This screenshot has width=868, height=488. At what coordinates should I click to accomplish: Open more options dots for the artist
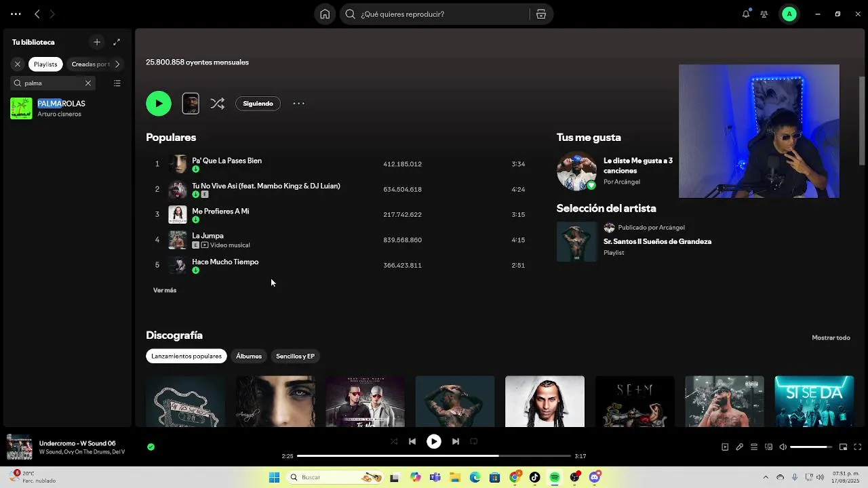[x=298, y=104]
